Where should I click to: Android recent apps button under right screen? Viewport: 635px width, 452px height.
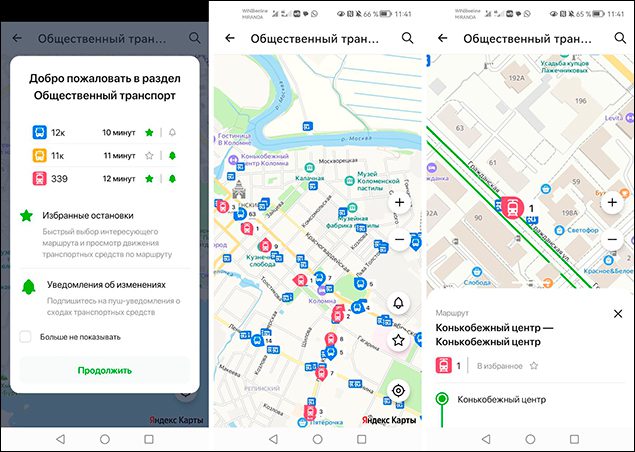pos(574,439)
